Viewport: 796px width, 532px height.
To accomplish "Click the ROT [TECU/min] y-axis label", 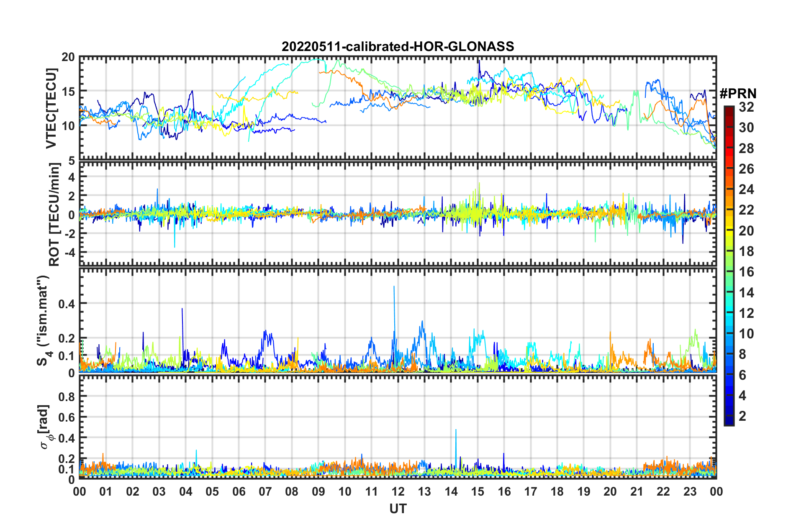I will [x=54, y=215].
